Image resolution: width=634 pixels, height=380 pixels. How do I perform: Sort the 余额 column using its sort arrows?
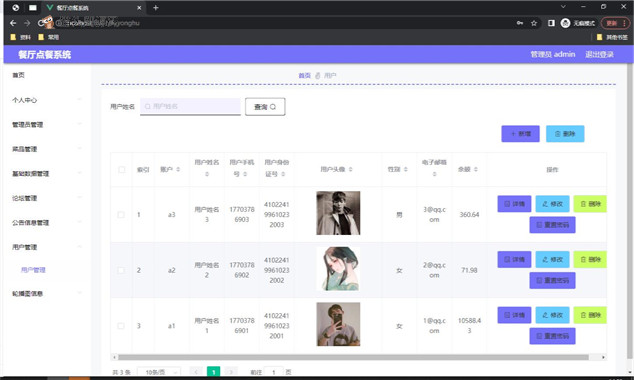click(476, 169)
